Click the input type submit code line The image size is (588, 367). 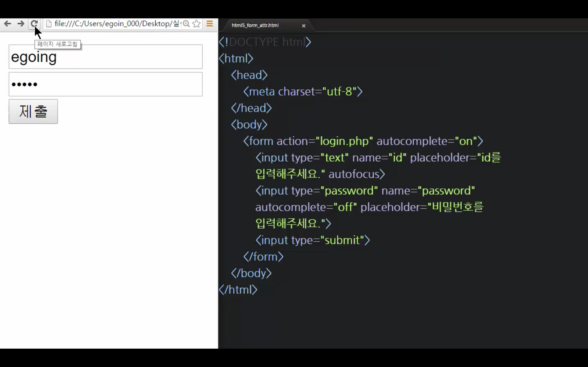coord(312,240)
